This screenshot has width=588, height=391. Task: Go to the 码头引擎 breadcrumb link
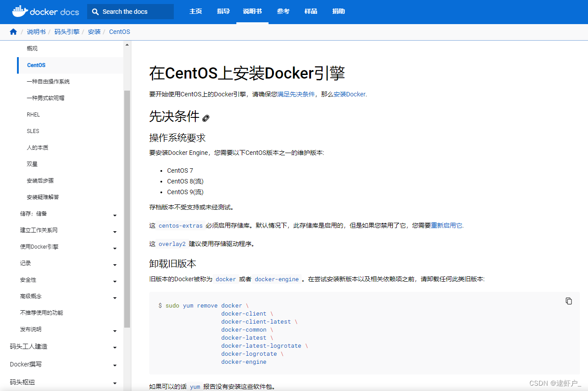[67, 32]
